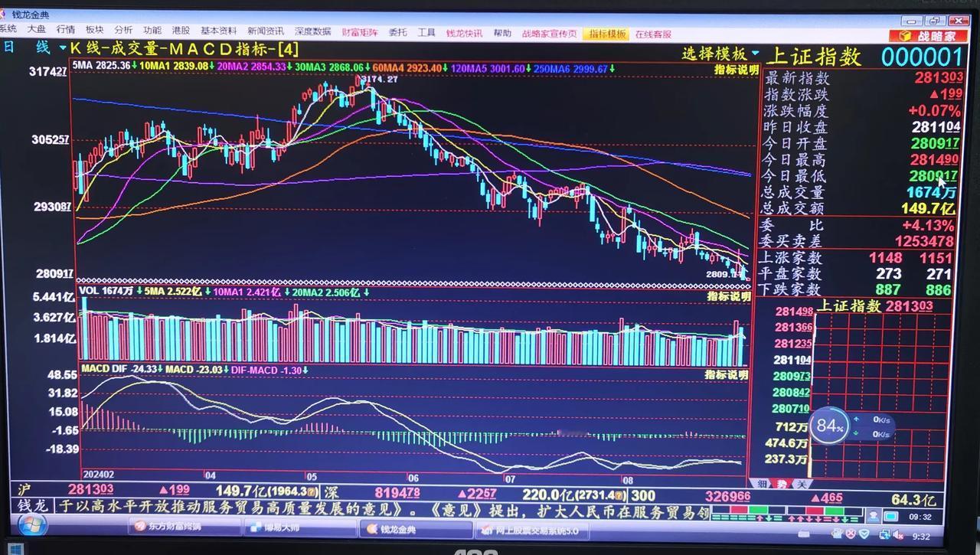
Task: Switch to 东方财富终端 taskbar window
Action: pos(184,527)
